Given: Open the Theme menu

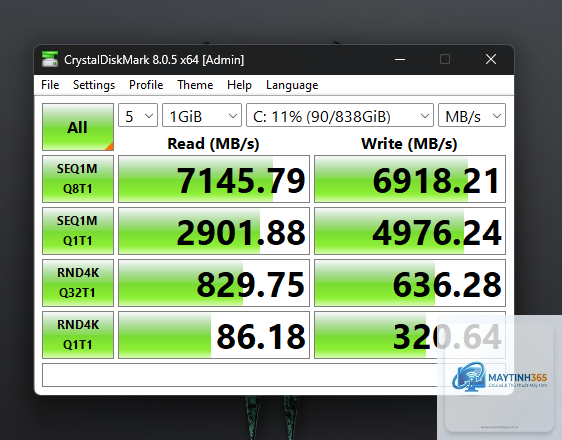Looking at the screenshot, I should [x=195, y=85].
